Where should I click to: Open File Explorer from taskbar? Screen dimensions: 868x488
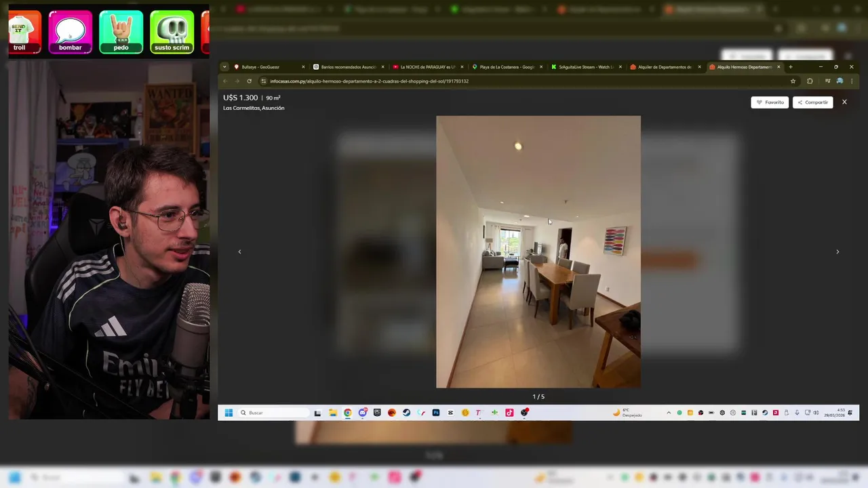[x=333, y=413]
